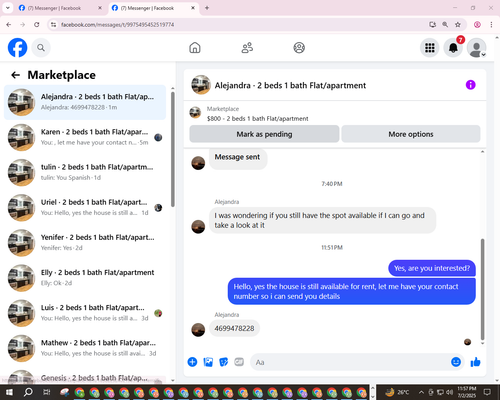
Task: Open Task View on the taskbar
Action: click(46, 392)
